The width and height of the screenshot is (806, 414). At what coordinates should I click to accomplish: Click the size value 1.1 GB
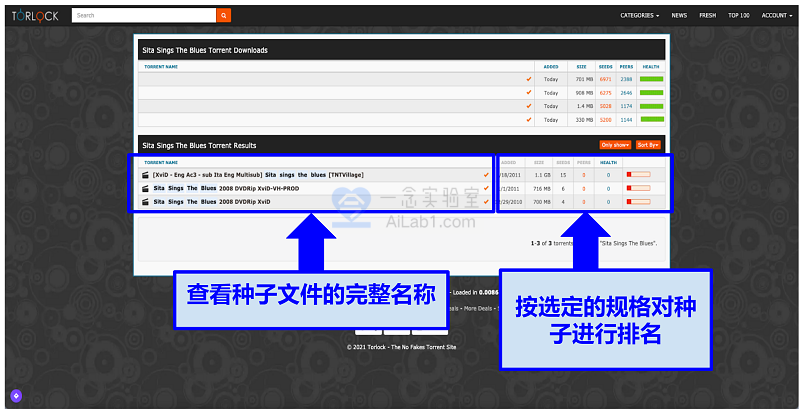[542, 175]
